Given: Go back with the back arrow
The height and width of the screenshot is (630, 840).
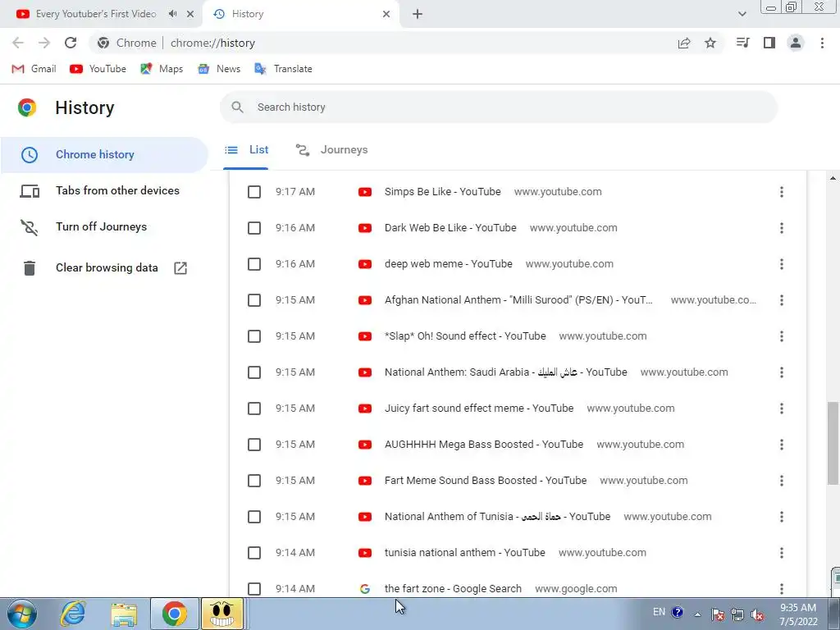Looking at the screenshot, I should 18,43.
